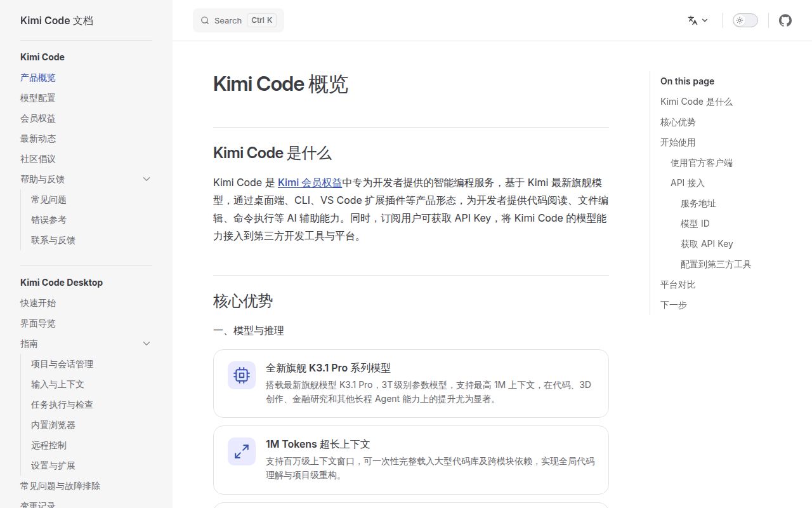
Task: Open 常见问题与故障排除 in the sidebar
Action: [60, 486]
